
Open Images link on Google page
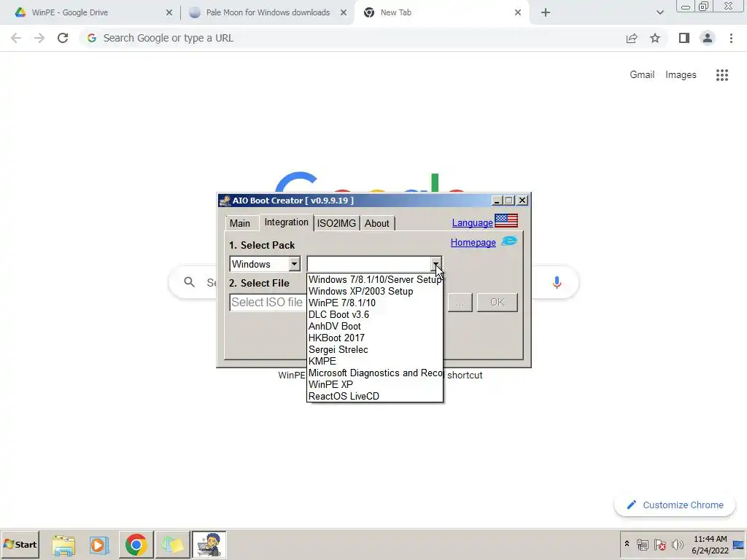pyautogui.click(x=681, y=75)
